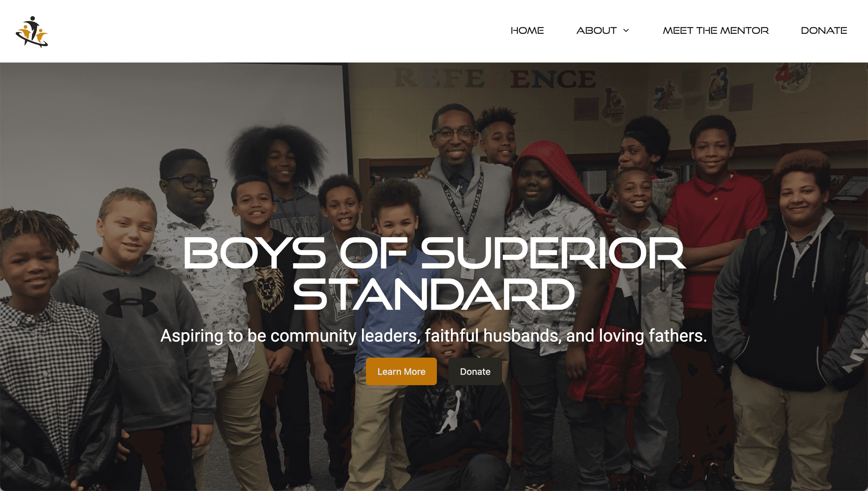The width and height of the screenshot is (868, 491).
Task: Open the HOME navigation link
Action: point(527,31)
